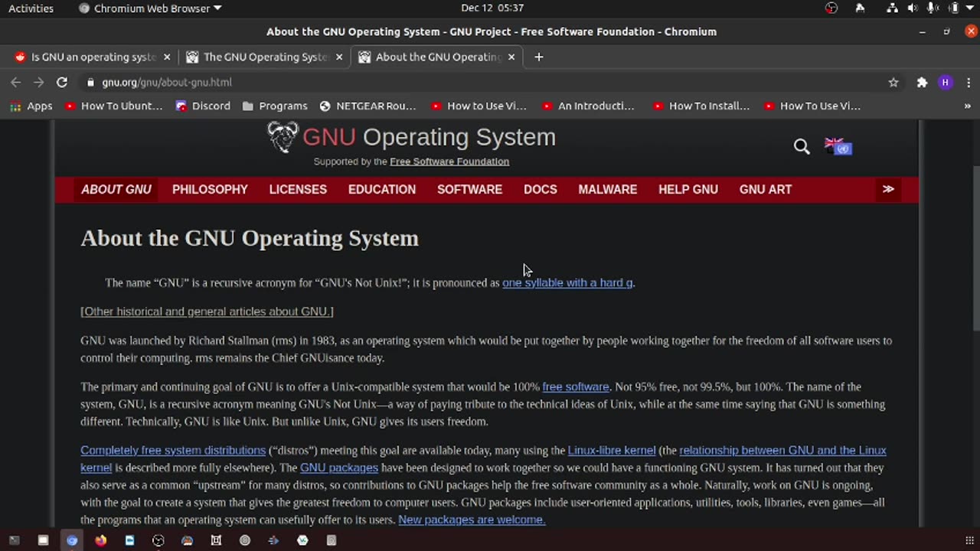Open the blue document icon in the taskbar
Viewport: 980px width, 551px height.
point(129,540)
